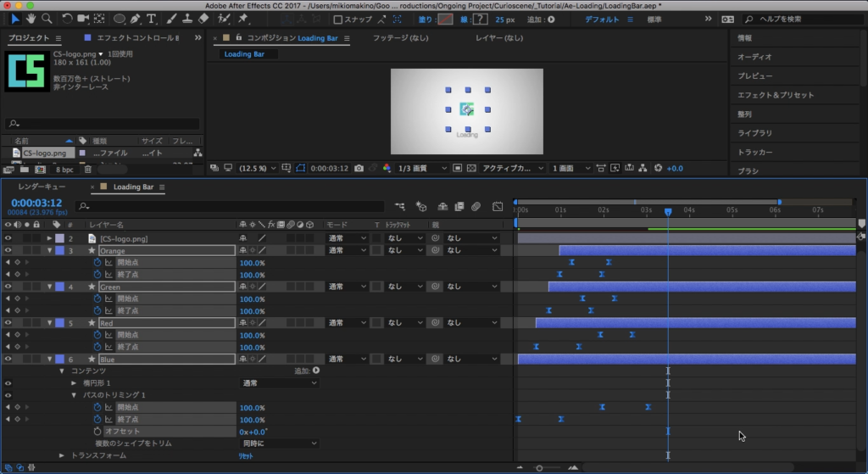
Task: Hide the CS-logo.png layer
Action: (8, 239)
